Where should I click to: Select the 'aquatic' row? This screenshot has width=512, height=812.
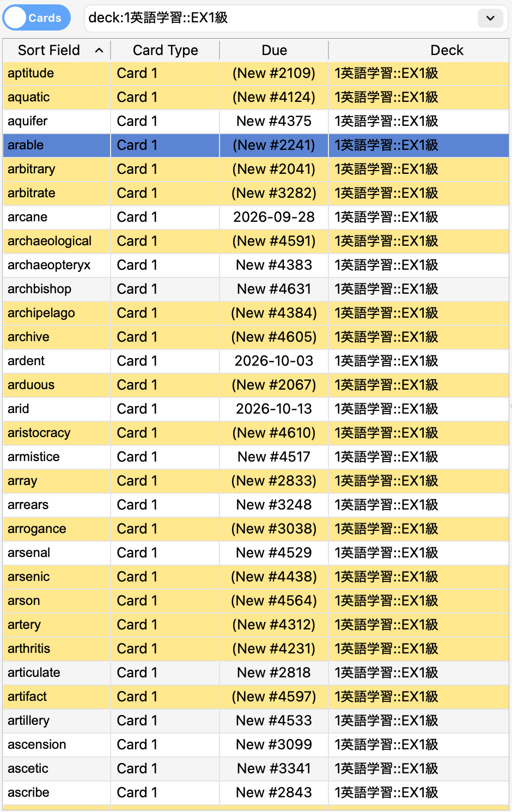(x=256, y=97)
